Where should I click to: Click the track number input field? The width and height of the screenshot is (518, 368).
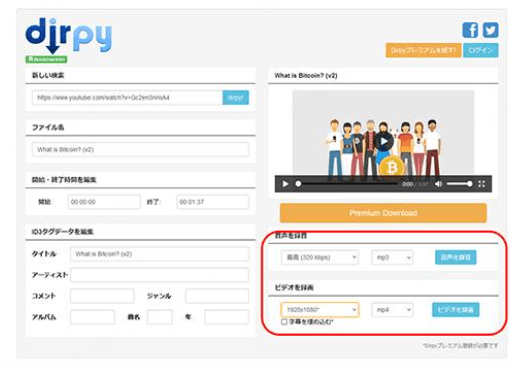(x=160, y=317)
